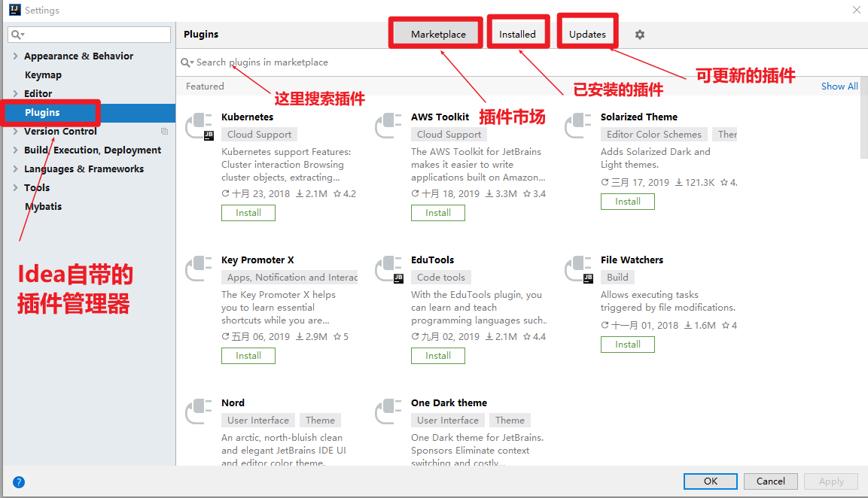Click the Apps, Notification and Interac tag
Viewport: 868px width, 498px height.
(290, 278)
